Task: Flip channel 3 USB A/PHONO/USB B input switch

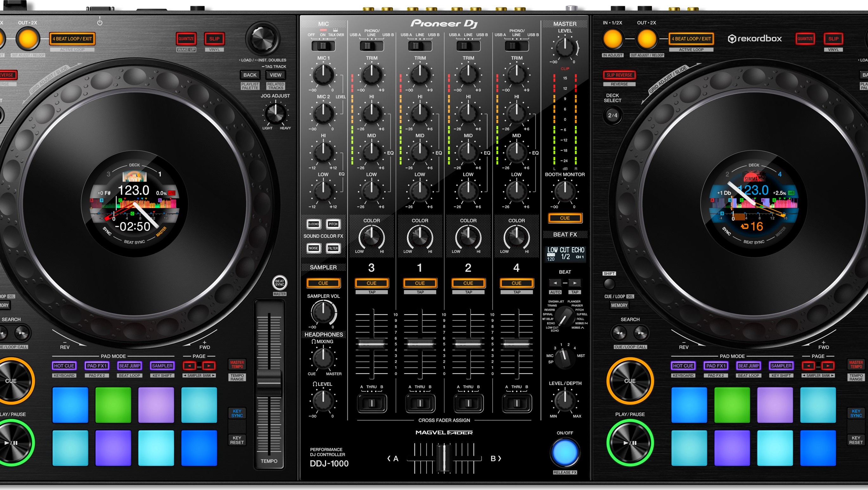Action: point(371,46)
